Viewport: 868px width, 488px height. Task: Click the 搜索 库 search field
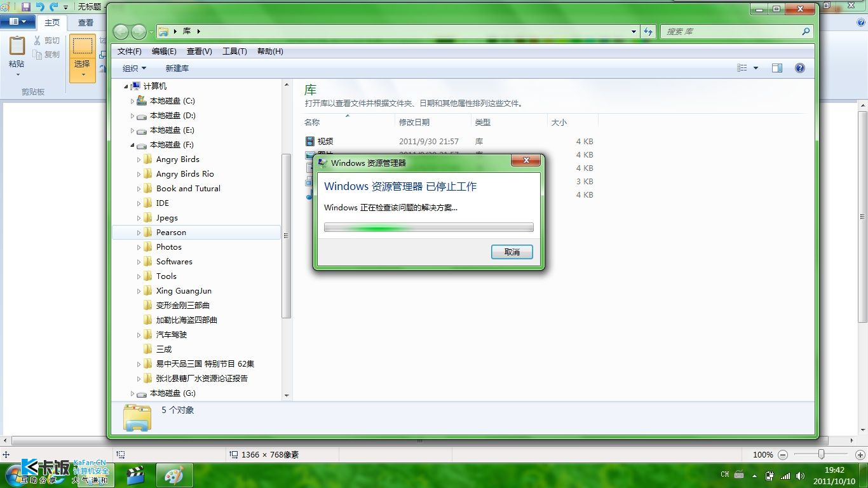[731, 32]
